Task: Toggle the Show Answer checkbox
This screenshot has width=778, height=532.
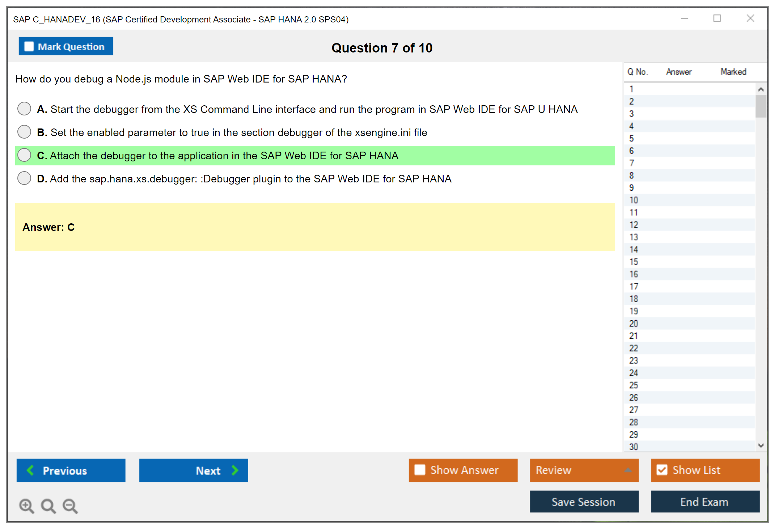Action: tap(420, 470)
